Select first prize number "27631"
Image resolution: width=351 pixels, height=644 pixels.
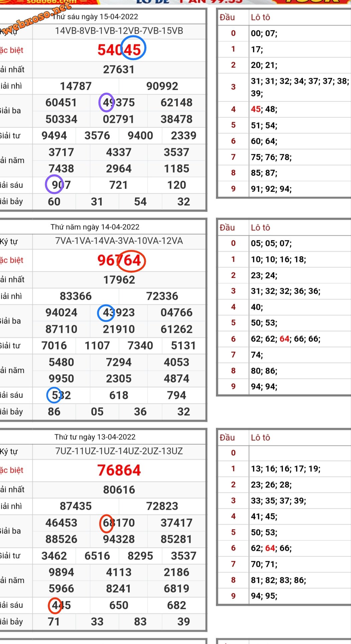point(119,69)
